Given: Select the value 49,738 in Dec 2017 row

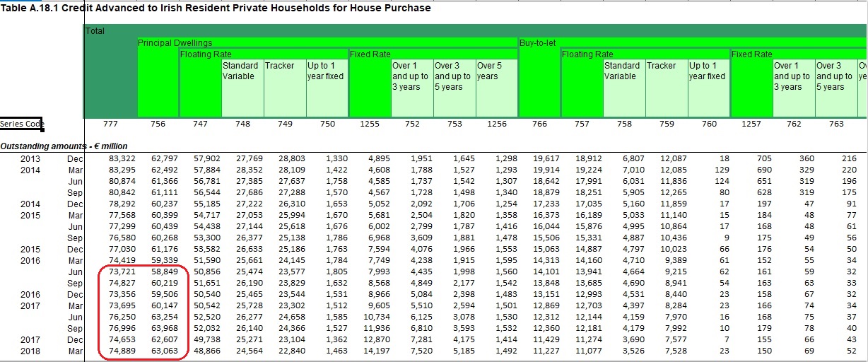Looking at the screenshot, I should pyautogui.click(x=206, y=340).
